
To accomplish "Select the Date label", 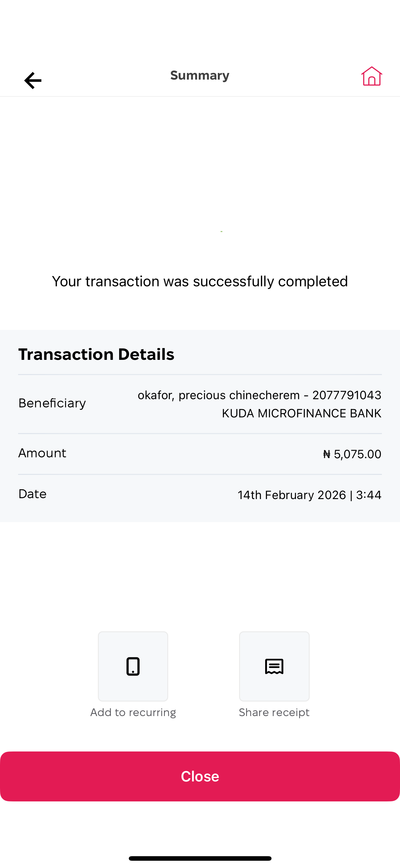I will point(32,494).
